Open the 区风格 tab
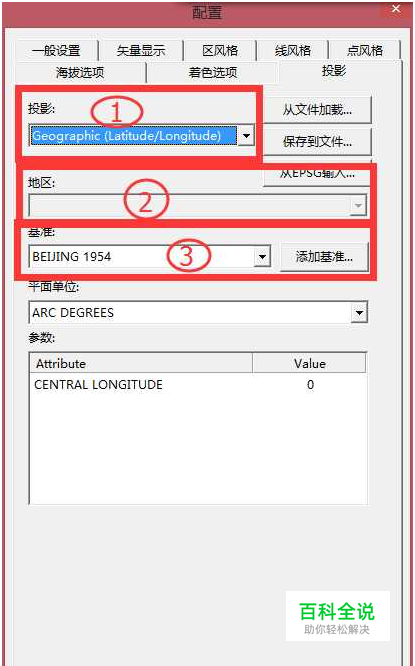Viewport: 415px width, 666px height. 220,51
